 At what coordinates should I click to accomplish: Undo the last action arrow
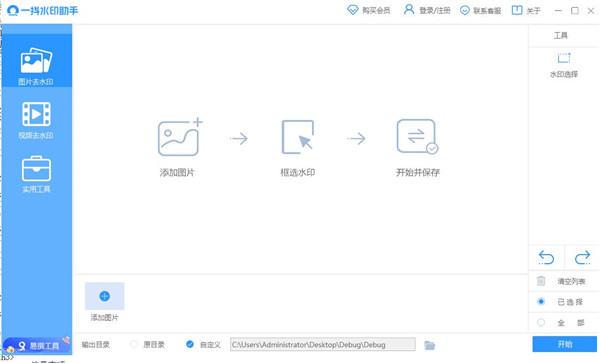pos(546,257)
